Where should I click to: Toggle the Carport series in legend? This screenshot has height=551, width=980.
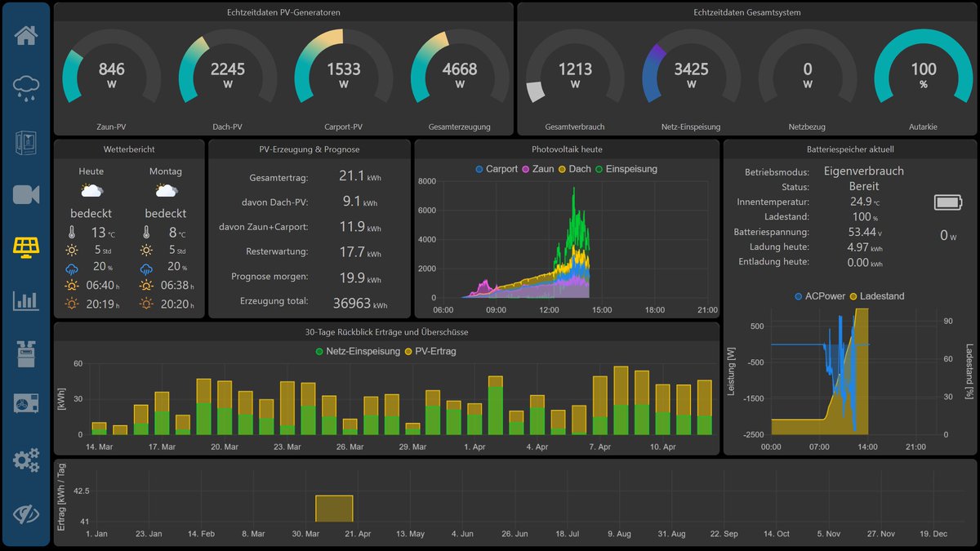pyautogui.click(x=496, y=169)
